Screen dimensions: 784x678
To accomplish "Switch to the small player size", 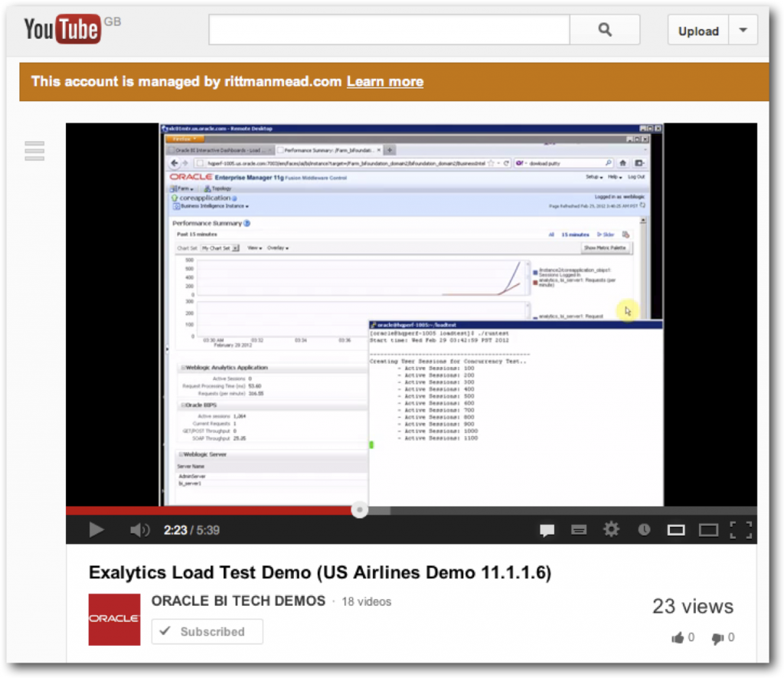I will tap(676, 530).
